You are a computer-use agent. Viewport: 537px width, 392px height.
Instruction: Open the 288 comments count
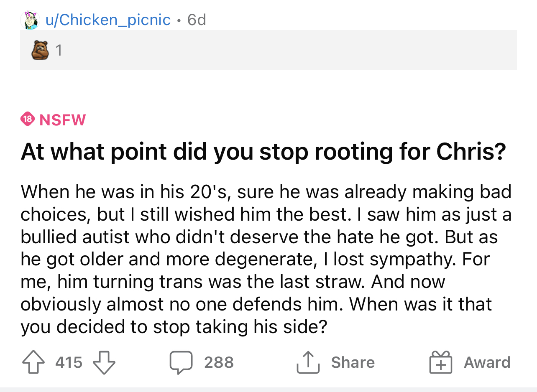pyautogui.click(x=219, y=362)
